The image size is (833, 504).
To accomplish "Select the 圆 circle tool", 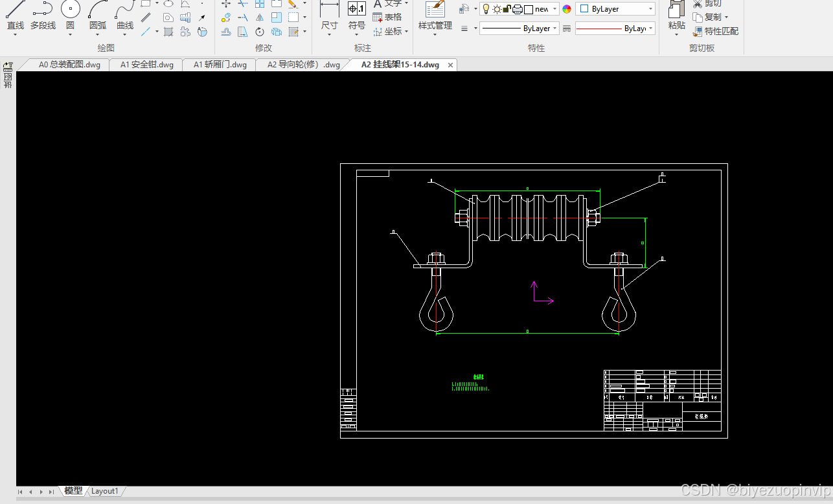I will click(70, 16).
